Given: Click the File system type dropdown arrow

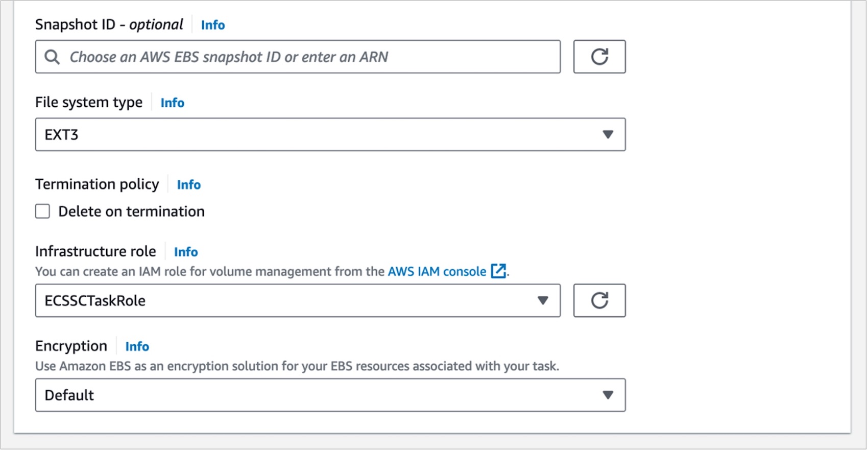Looking at the screenshot, I should coord(607,134).
